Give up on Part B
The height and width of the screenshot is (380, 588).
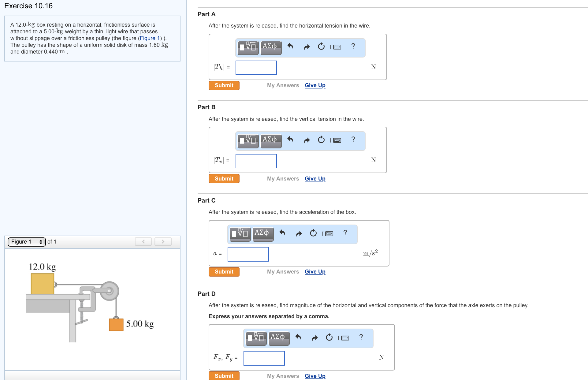pyautogui.click(x=315, y=179)
